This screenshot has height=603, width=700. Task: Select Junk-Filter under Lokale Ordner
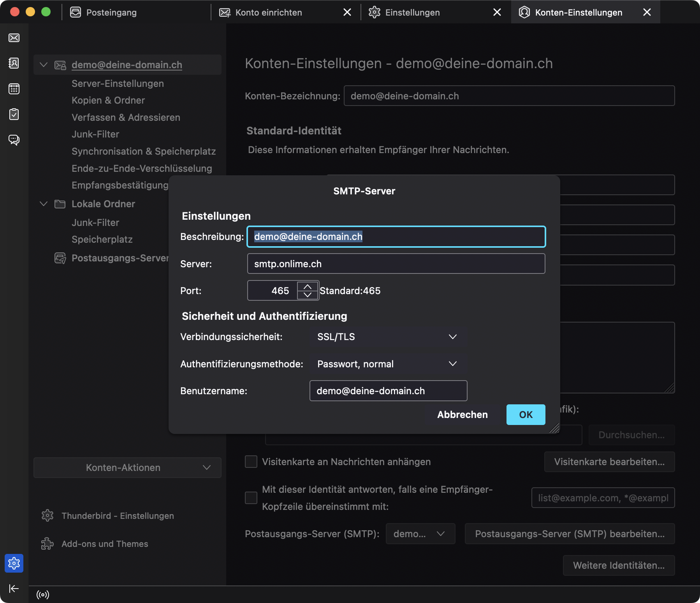pyautogui.click(x=95, y=222)
